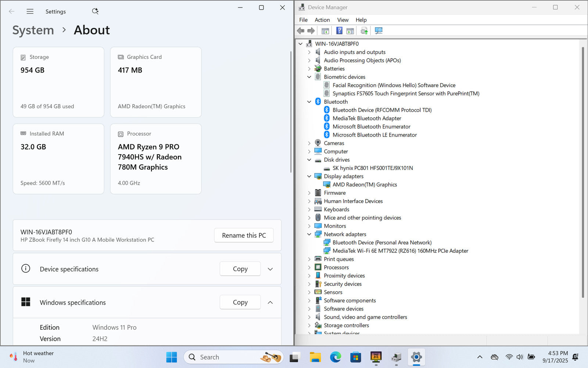Expand the Device specifications section
Image resolution: width=588 pixels, height=368 pixels.
270,269
